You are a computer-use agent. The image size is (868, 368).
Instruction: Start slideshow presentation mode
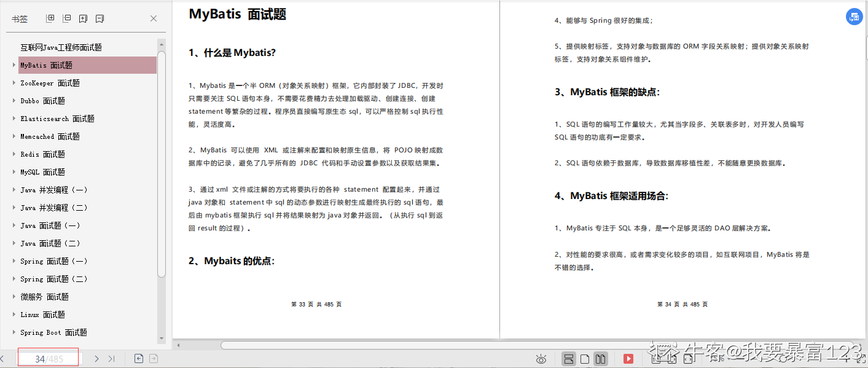(628, 358)
